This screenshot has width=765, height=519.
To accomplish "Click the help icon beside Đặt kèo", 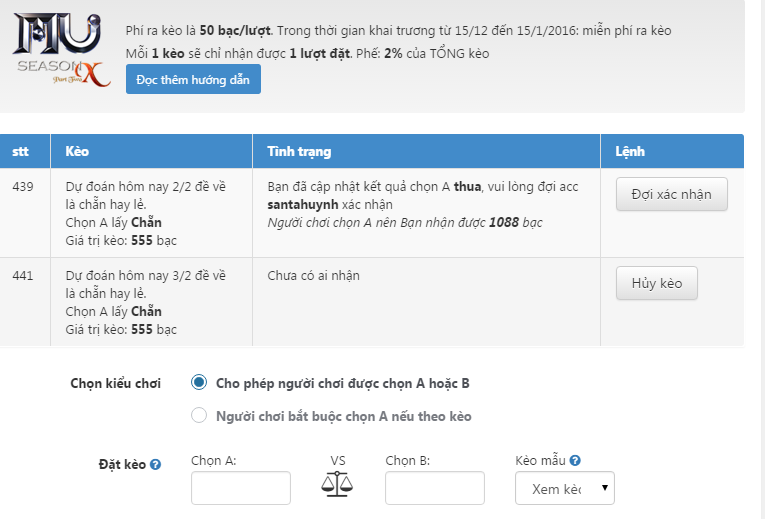I will coord(155,464).
